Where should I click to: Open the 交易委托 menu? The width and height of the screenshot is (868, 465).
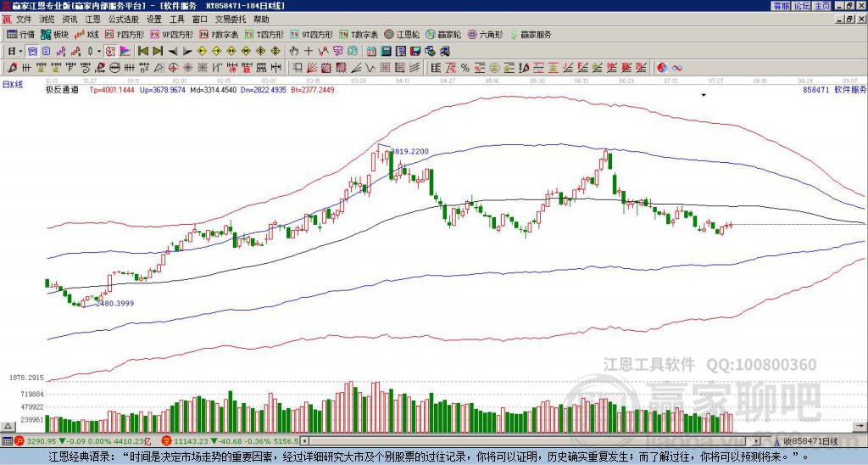[231, 20]
